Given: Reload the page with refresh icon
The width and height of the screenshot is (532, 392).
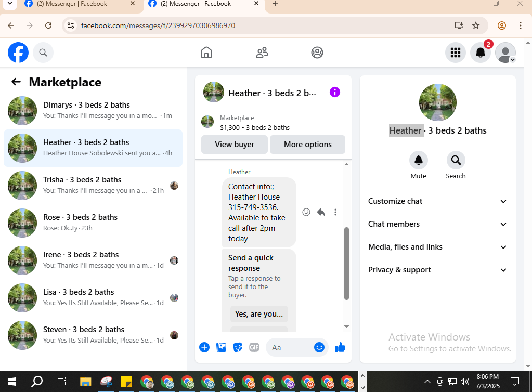Looking at the screenshot, I should pos(48,25).
